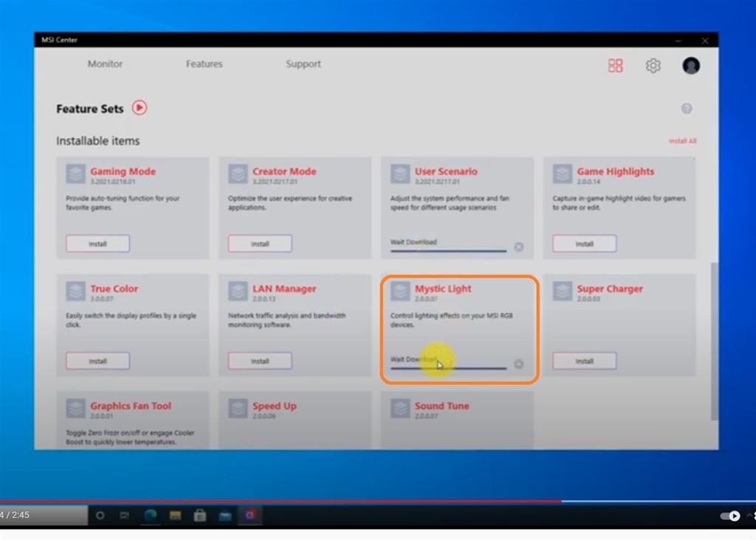Install Super Charger
The image size is (756, 540).
tap(585, 361)
